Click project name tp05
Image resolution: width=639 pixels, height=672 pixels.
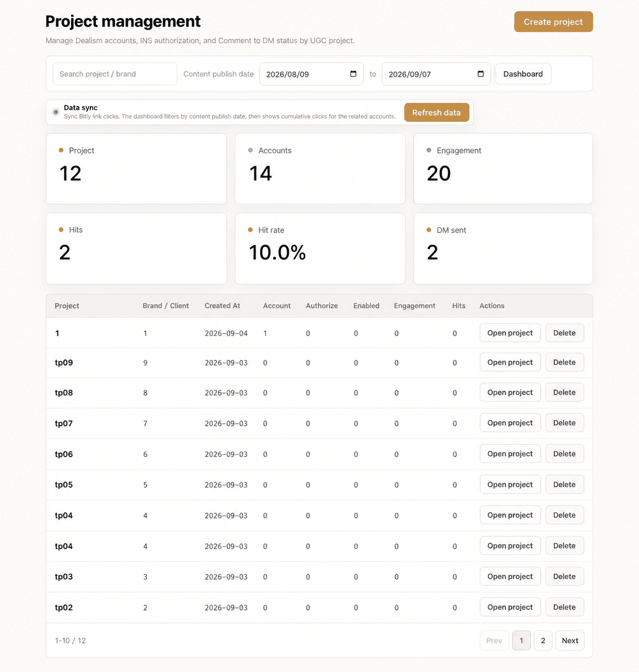click(x=64, y=485)
